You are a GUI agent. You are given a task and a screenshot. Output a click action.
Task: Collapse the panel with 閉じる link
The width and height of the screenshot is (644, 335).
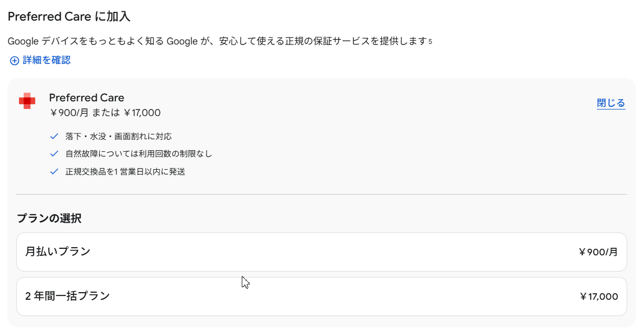(611, 102)
